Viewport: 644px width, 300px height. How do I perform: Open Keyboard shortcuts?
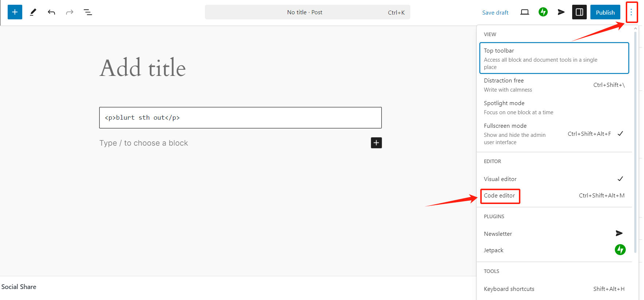click(554, 289)
